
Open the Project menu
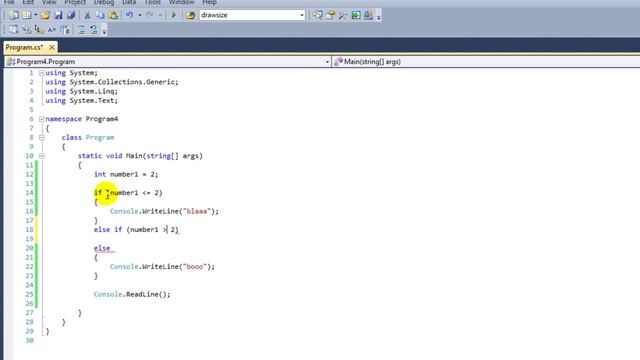pyautogui.click(x=75, y=2)
